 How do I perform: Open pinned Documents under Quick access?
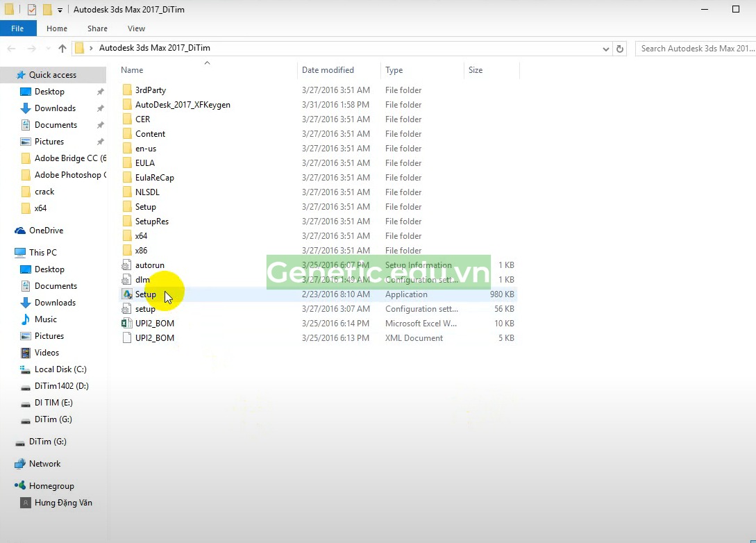click(x=56, y=125)
